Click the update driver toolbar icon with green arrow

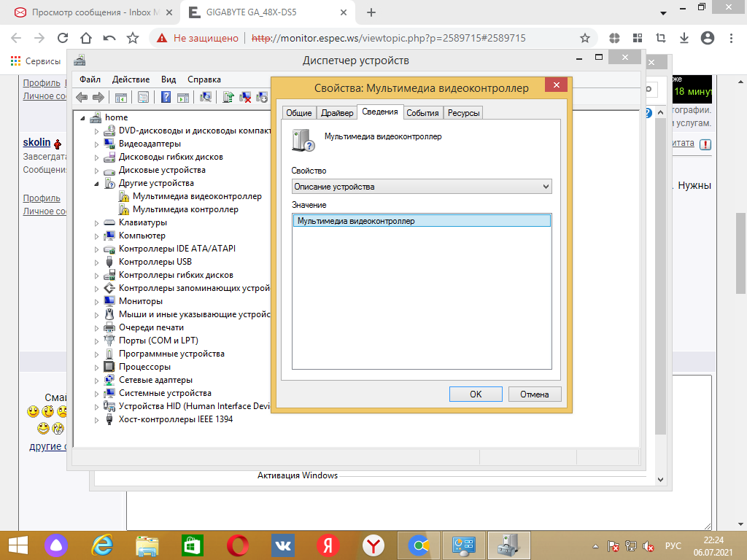click(x=228, y=97)
